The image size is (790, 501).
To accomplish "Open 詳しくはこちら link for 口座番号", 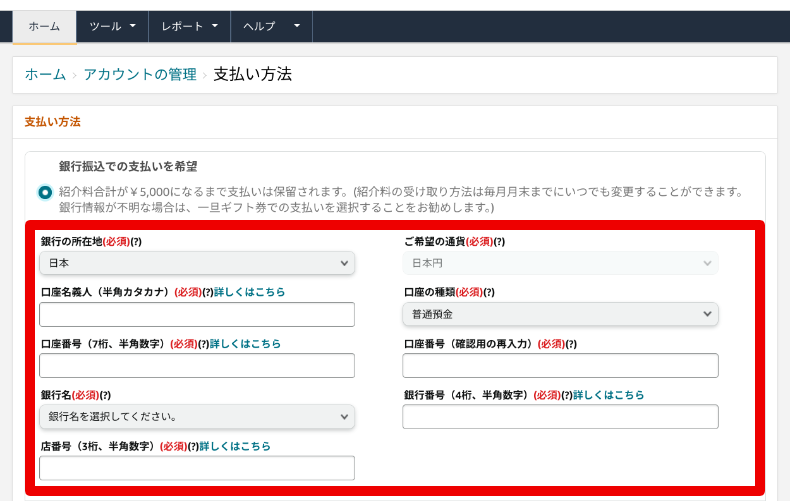I will point(245,344).
